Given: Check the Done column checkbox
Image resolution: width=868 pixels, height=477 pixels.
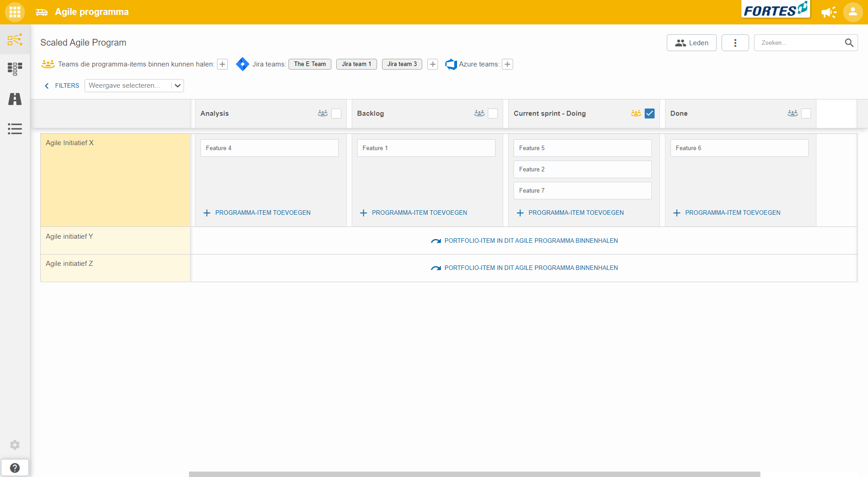Looking at the screenshot, I should coord(806,113).
